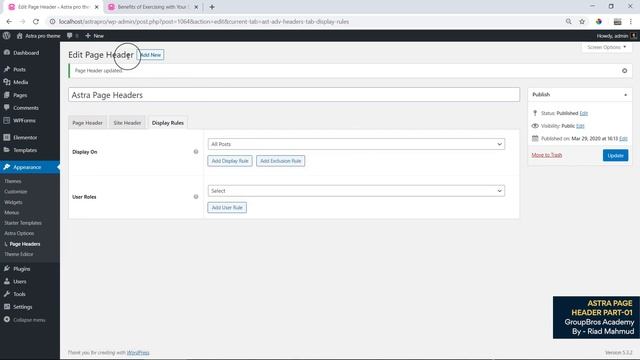
Task: Open Astra Options submenu item
Action: [x=19, y=233]
